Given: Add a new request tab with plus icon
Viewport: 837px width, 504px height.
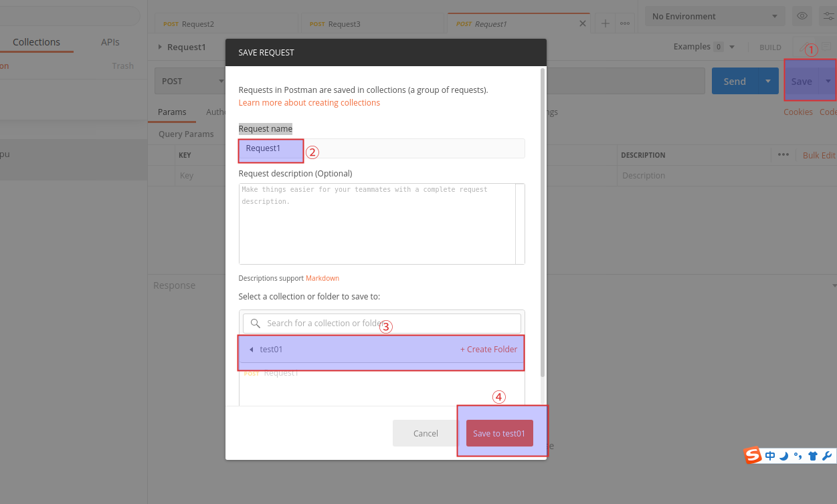Looking at the screenshot, I should click(x=605, y=23).
